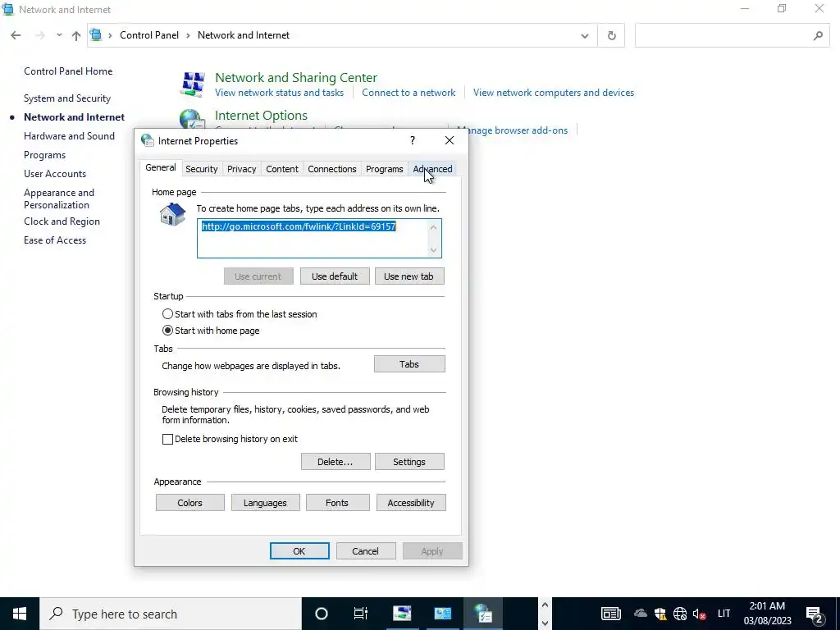840x630 pixels.
Task: Open Task View on the taskbar
Action: click(361, 614)
